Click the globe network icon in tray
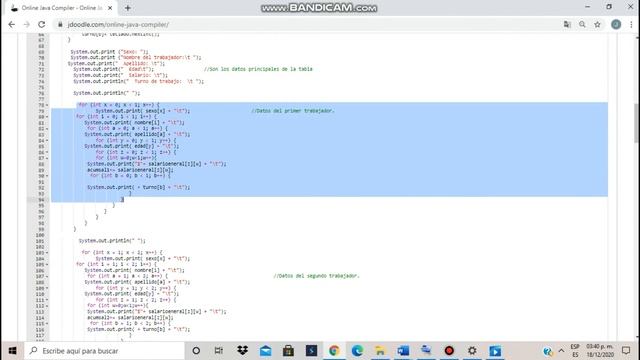The image size is (640, 360). [548, 351]
